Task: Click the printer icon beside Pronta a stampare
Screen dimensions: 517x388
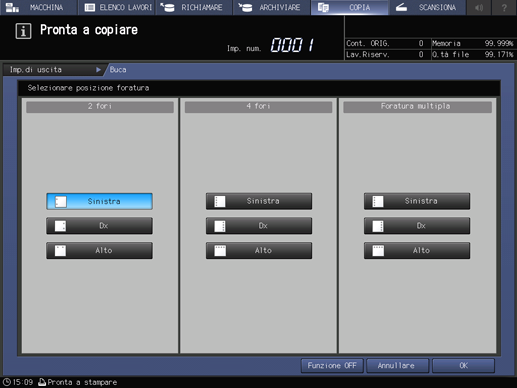Action: point(42,382)
